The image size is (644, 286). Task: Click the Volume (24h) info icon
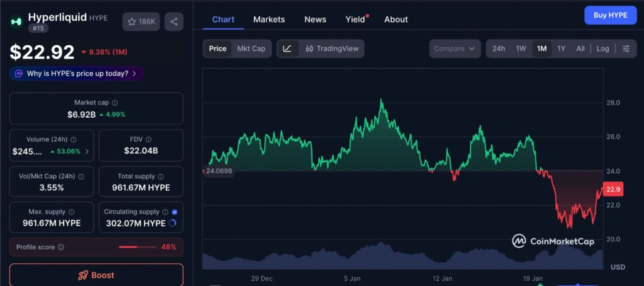(x=74, y=139)
